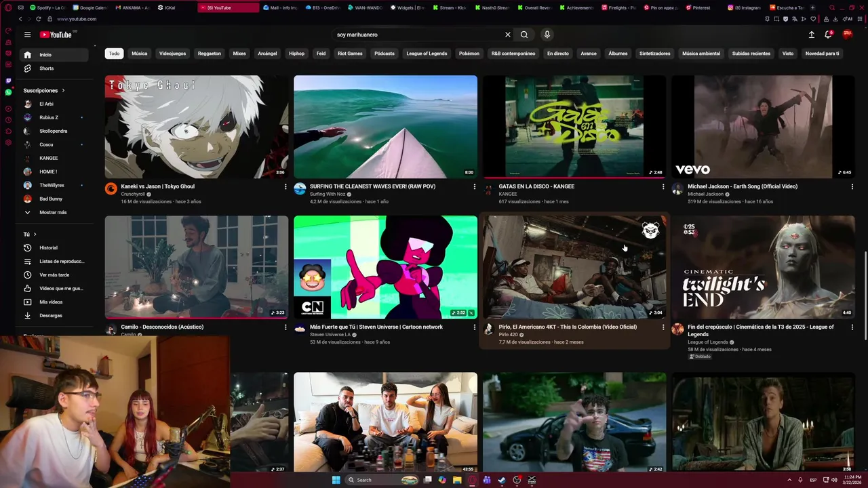Viewport: 868px width, 488px height.
Task: Open Mis videos in the sidebar
Action: click(x=54, y=302)
